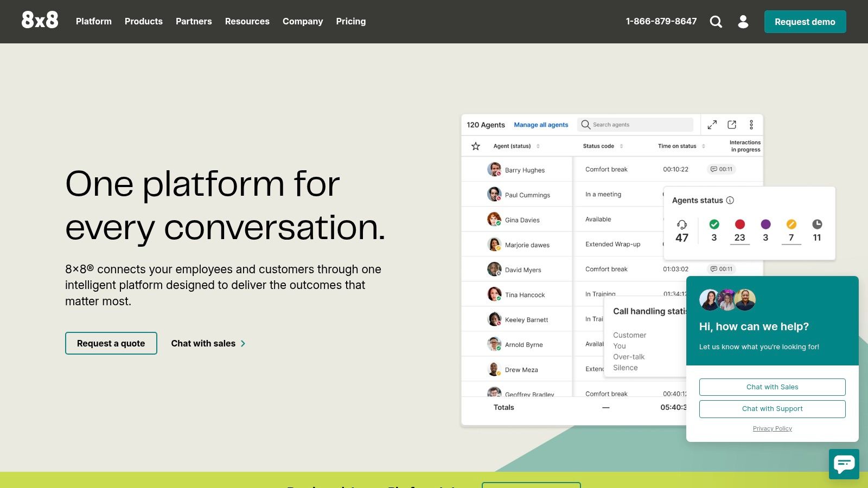
Task: Click the 8x8 logo
Action: point(40,20)
